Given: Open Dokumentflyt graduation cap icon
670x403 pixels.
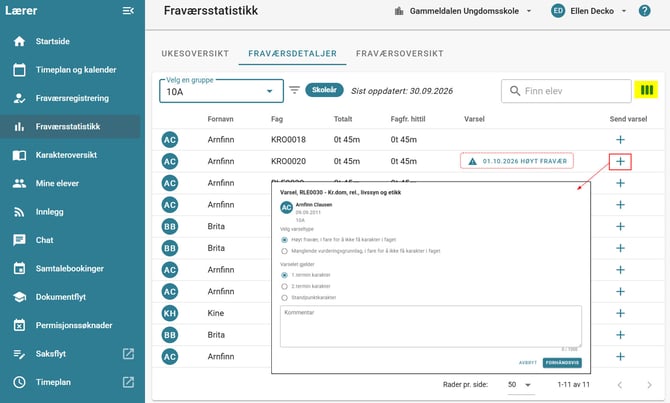Looking at the screenshot, I should point(19,297).
